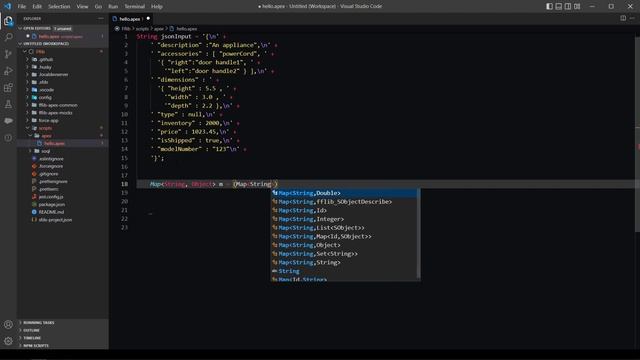640x360 pixels.
Task: Select Map<String,String> suggestion
Action: click(344, 262)
